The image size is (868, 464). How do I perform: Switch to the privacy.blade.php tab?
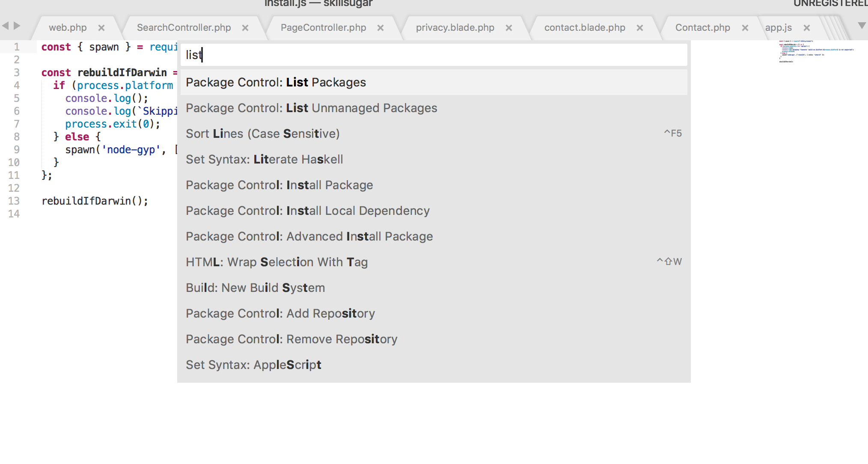point(455,28)
